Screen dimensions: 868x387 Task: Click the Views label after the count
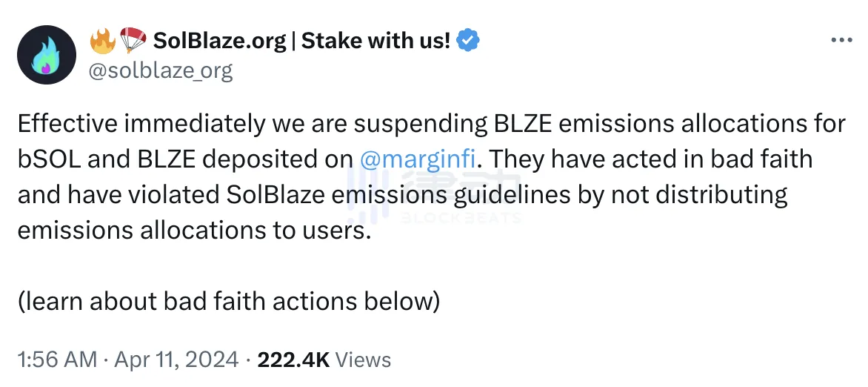pyautogui.click(x=363, y=360)
